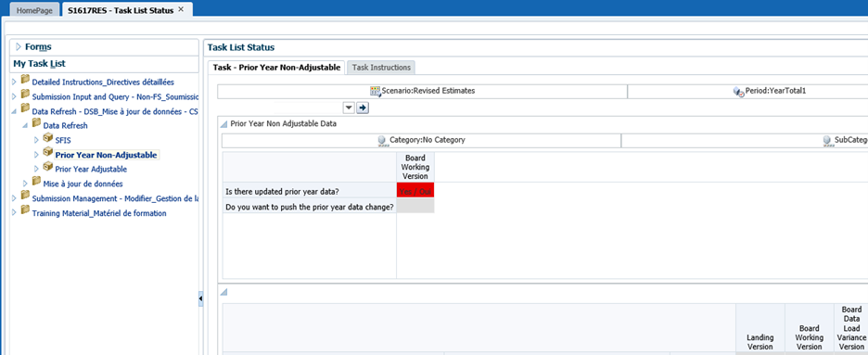Click folder icon for Detailed Instructions task list
This screenshot has height=355, width=868.
coord(25,81)
